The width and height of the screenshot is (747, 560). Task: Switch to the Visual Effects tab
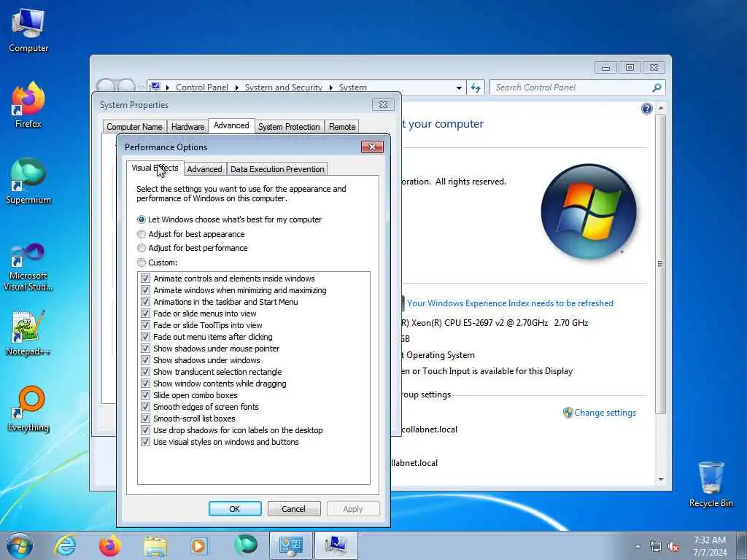coord(155,168)
